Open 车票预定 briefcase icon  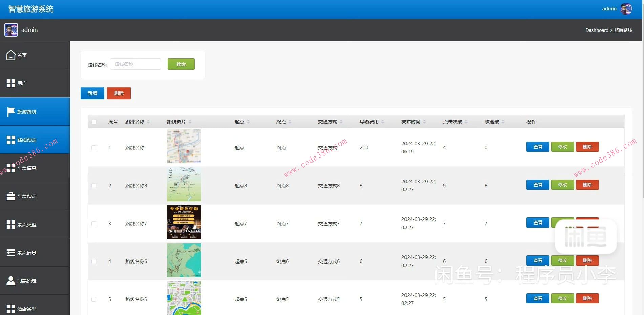coord(11,196)
